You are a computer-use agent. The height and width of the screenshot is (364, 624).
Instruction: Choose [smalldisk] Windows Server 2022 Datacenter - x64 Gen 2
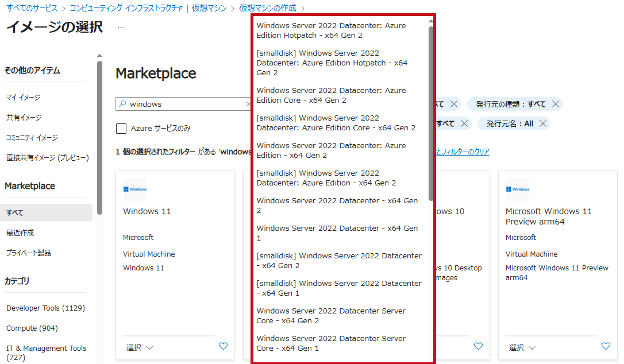coord(340,260)
